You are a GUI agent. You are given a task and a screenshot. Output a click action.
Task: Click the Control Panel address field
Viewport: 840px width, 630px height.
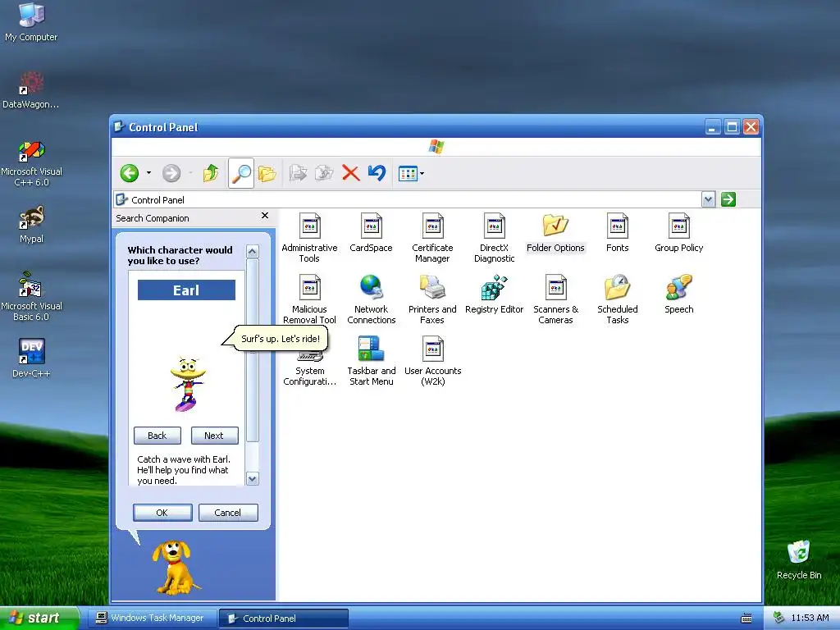click(x=407, y=200)
